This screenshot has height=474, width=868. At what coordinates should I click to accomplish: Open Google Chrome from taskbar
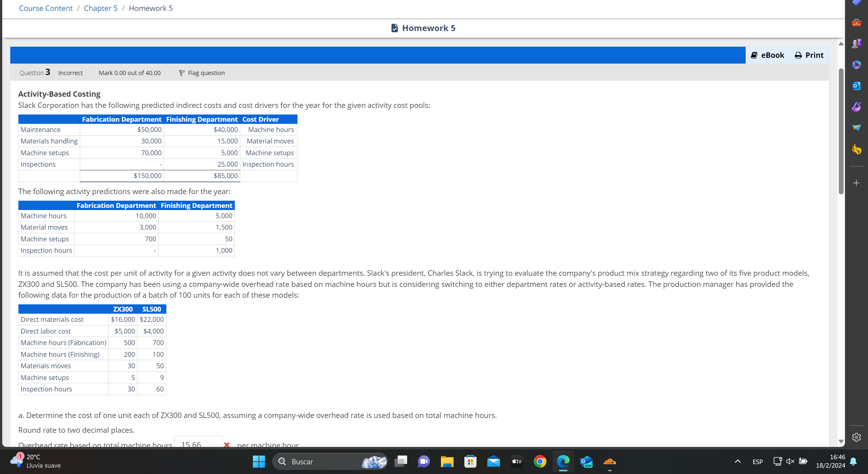tap(540, 461)
